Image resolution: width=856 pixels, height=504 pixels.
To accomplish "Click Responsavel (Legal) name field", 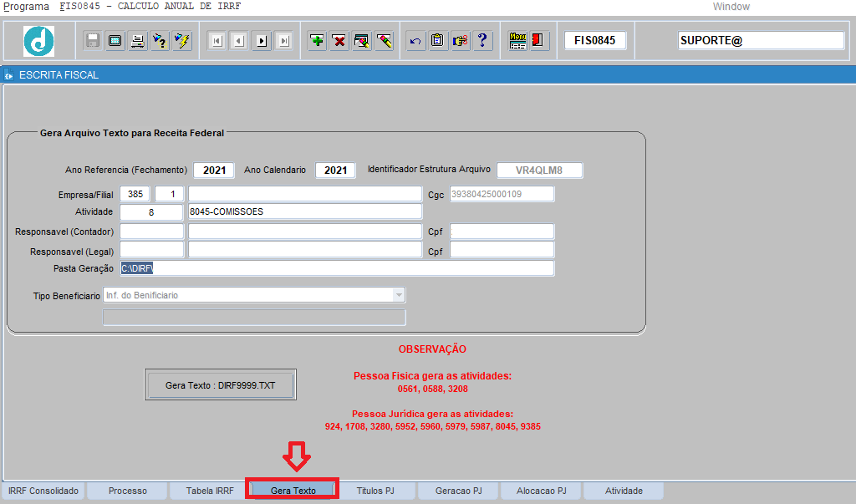I will tap(305, 250).
